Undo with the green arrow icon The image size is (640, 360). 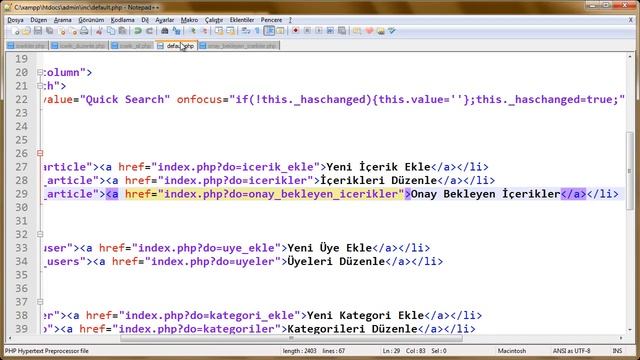[x=138, y=31]
